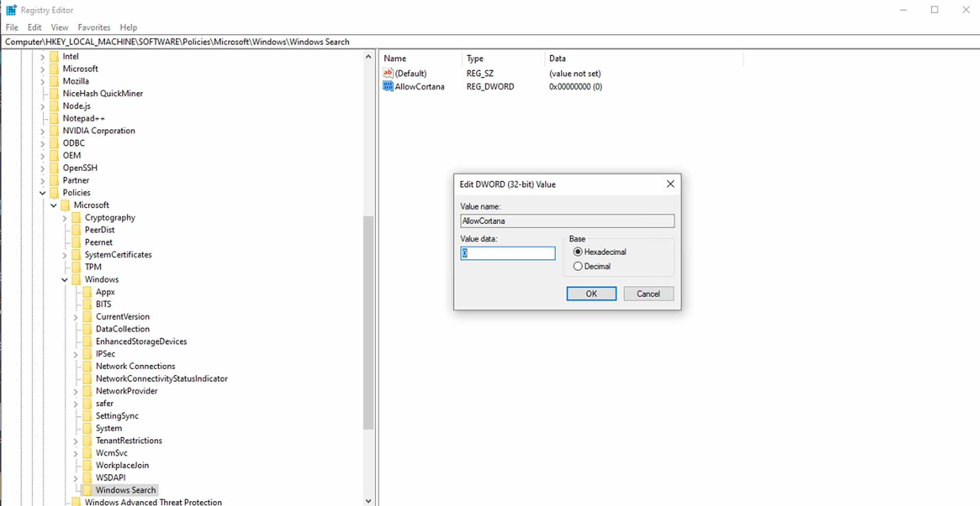Click the Registry Editor app icon in title bar
The height and width of the screenshot is (506, 980).
coord(11,10)
